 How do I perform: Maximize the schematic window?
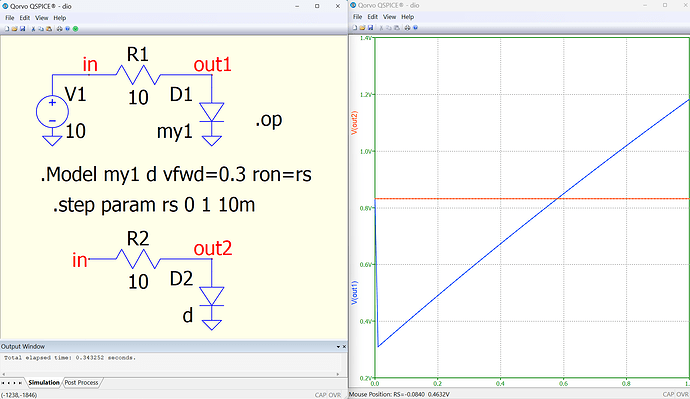317,6
